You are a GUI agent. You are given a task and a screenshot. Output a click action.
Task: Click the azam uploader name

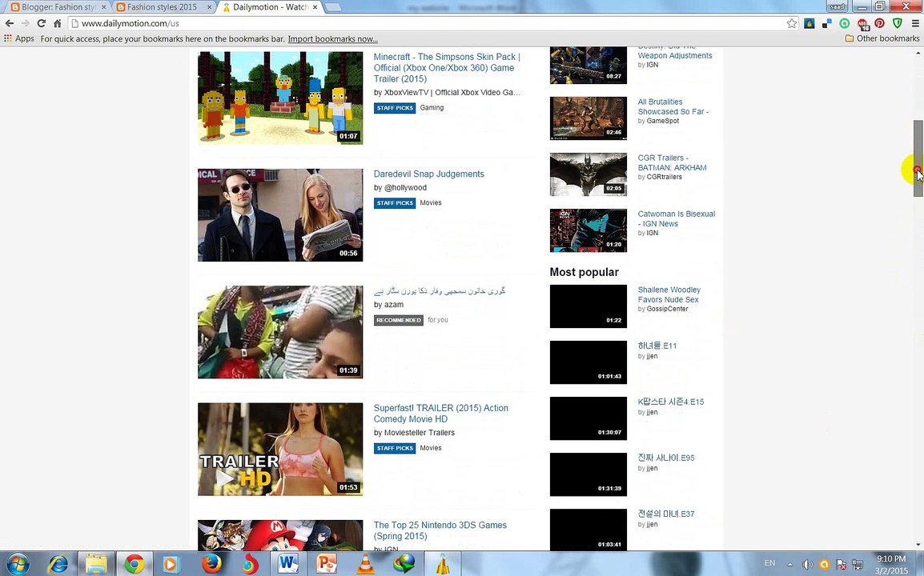tap(394, 305)
